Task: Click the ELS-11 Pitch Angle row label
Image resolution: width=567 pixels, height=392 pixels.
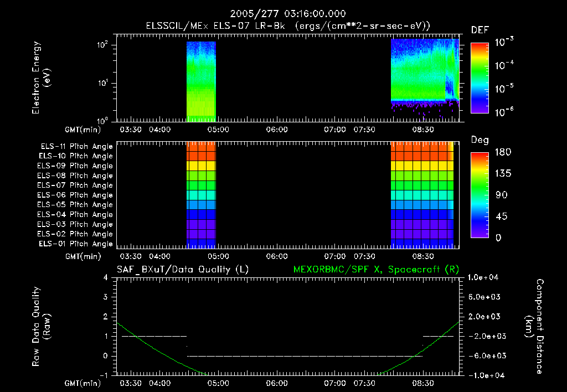Action: tap(76, 147)
